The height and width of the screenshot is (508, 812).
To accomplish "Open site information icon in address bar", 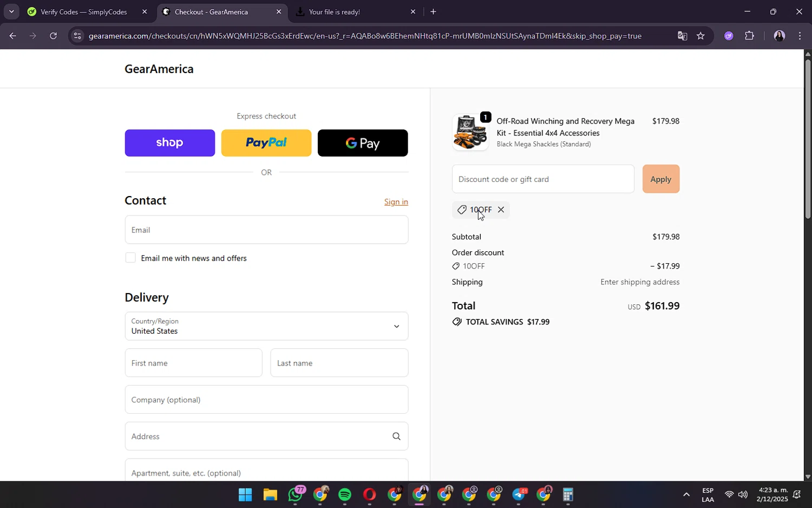I will (x=77, y=36).
